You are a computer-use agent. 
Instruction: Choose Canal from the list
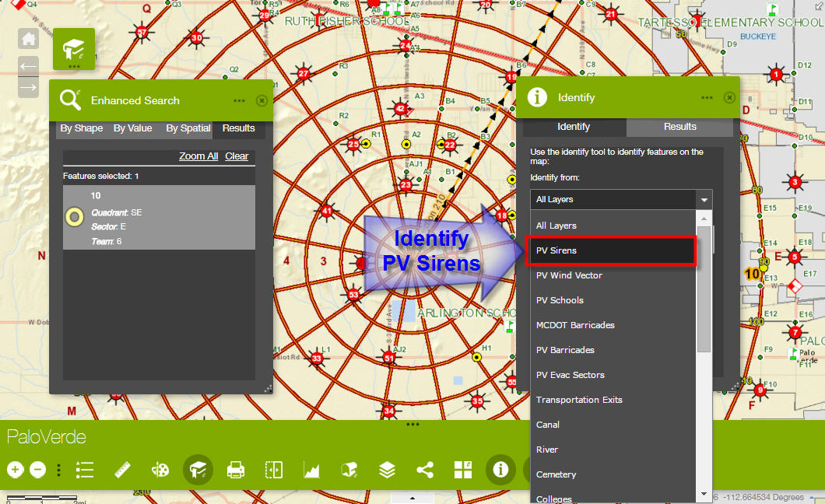click(613, 425)
